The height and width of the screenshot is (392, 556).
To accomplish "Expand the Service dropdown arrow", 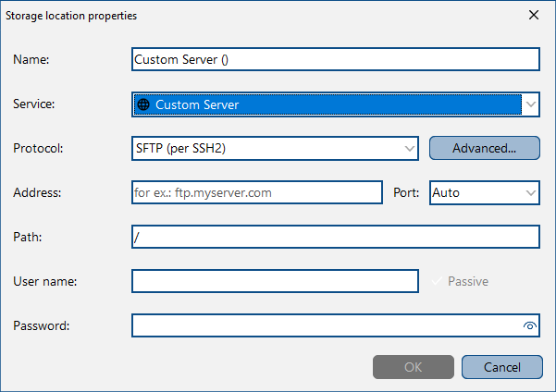I will 531,104.
